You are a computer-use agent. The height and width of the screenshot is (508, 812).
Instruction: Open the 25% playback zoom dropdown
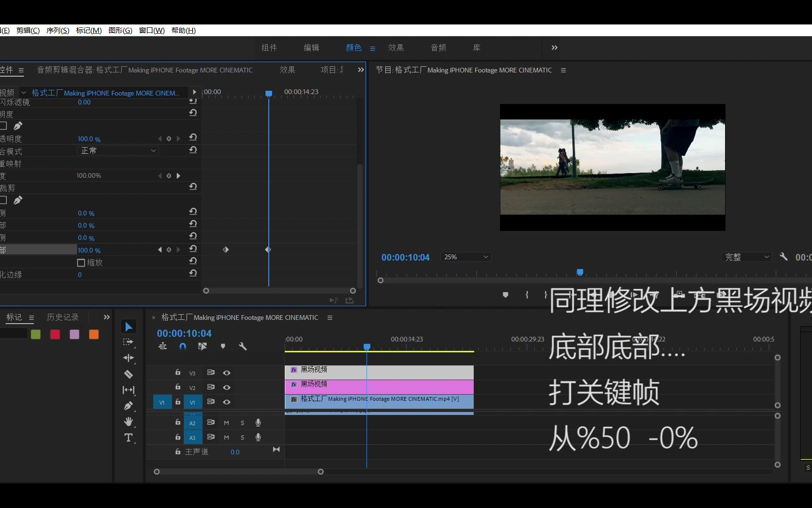tap(465, 257)
